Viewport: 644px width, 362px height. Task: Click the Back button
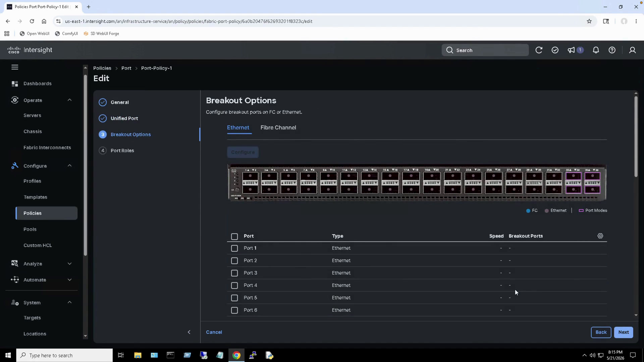coord(601,333)
